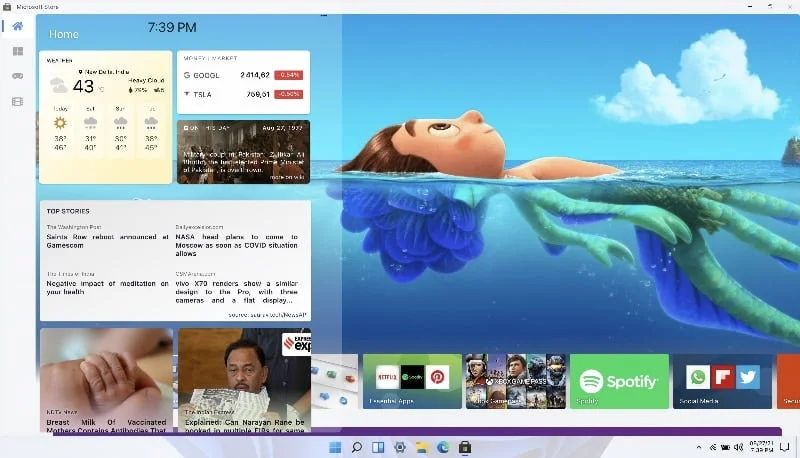This screenshot has height=458, width=800.
Task: Open the notification center icon
Action: point(785,447)
